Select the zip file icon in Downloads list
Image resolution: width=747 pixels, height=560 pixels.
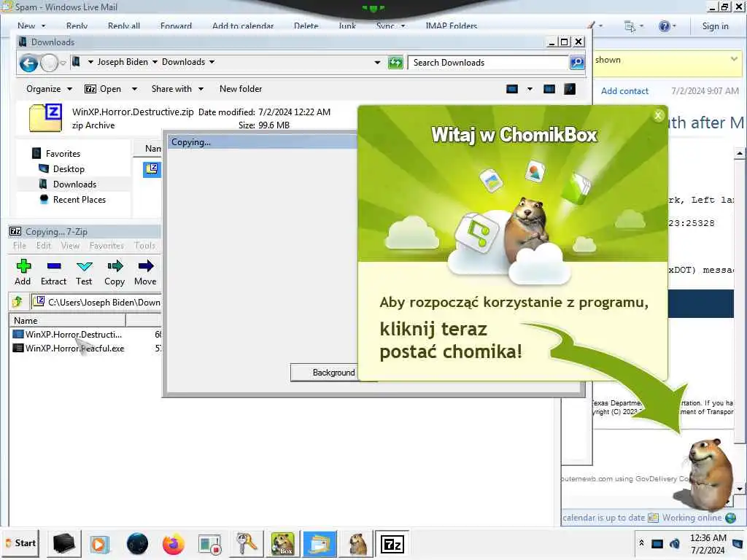(152, 169)
